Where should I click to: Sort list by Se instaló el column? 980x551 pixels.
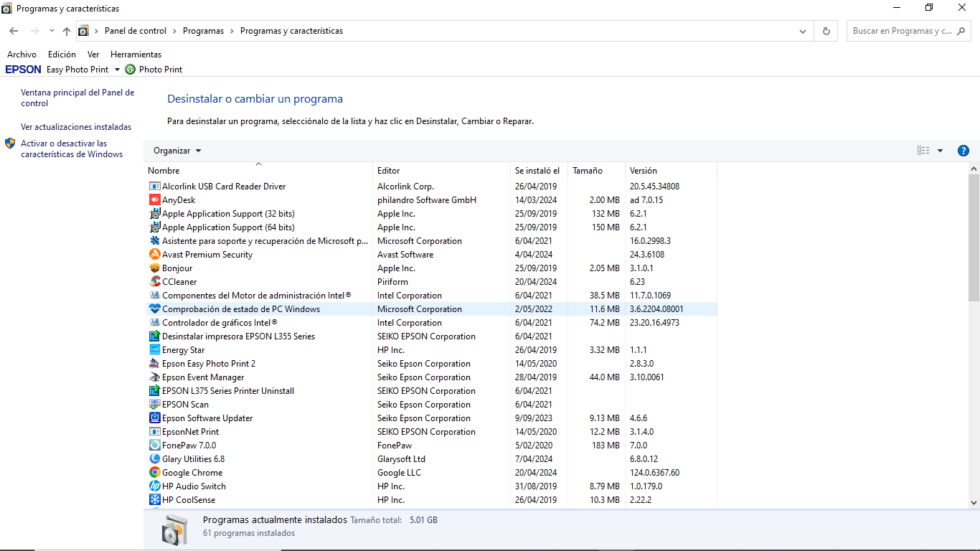[537, 171]
